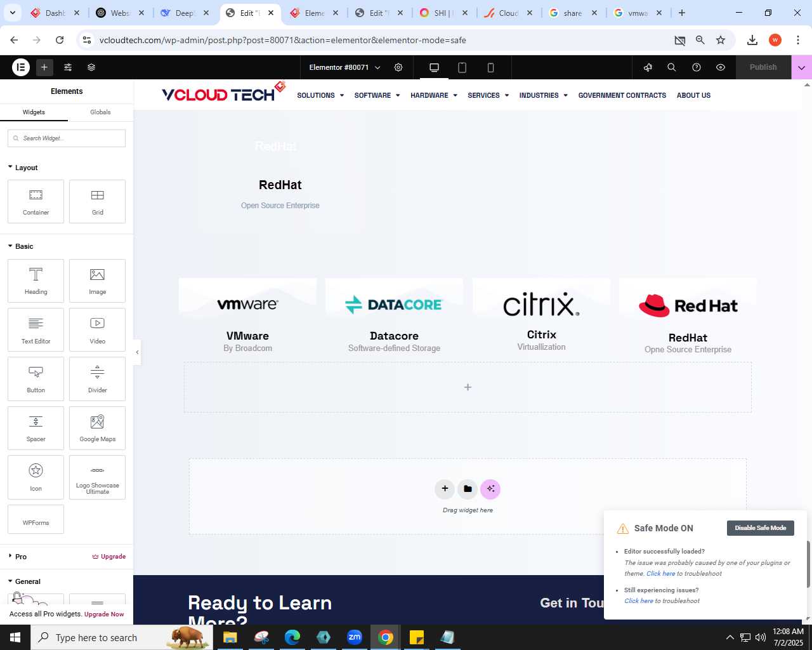
Task: Switch to the Widgets tab
Action: [x=34, y=112]
